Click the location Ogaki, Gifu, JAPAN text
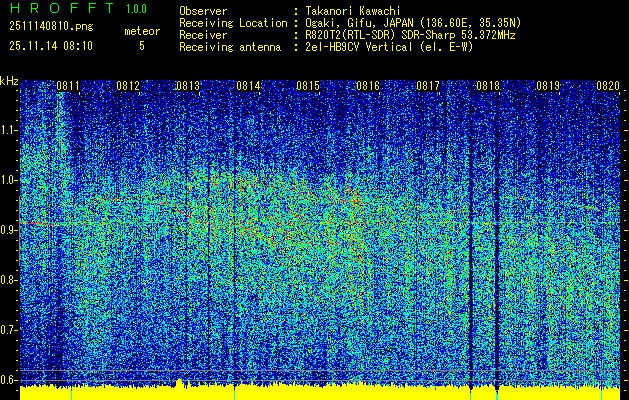This screenshot has height=400, width=629. pyautogui.click(x=412, y=23)
